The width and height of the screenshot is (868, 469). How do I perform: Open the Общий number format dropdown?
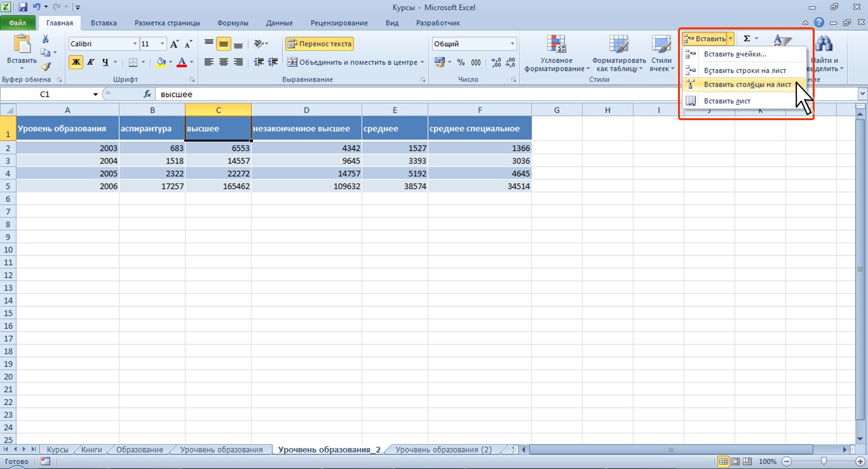tap(513, 44)
